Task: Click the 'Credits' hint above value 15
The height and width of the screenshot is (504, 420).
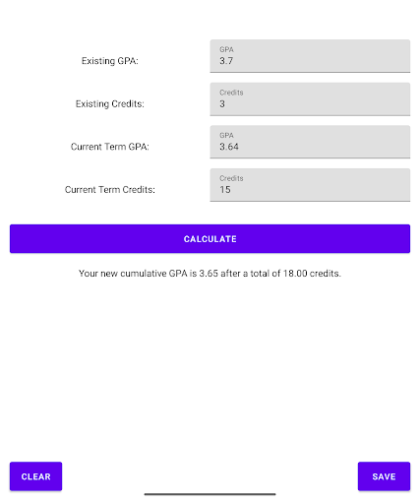Action: pyautogui.click(x=231, y=178)
